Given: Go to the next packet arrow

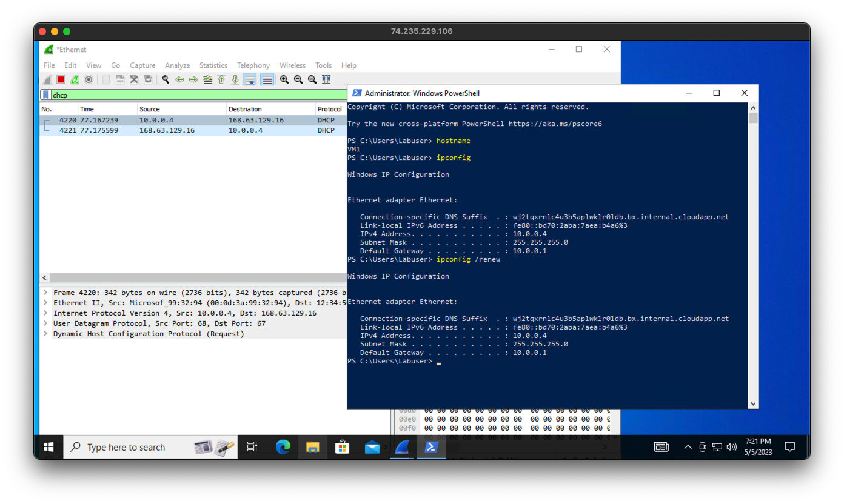Looking at the screenshot, I should pyautogui.click(x=193, y=79).
